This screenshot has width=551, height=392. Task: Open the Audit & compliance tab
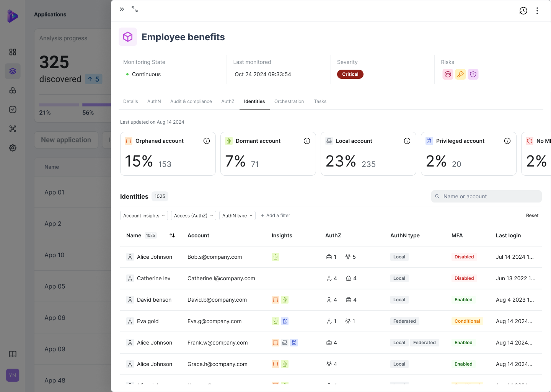191,101
